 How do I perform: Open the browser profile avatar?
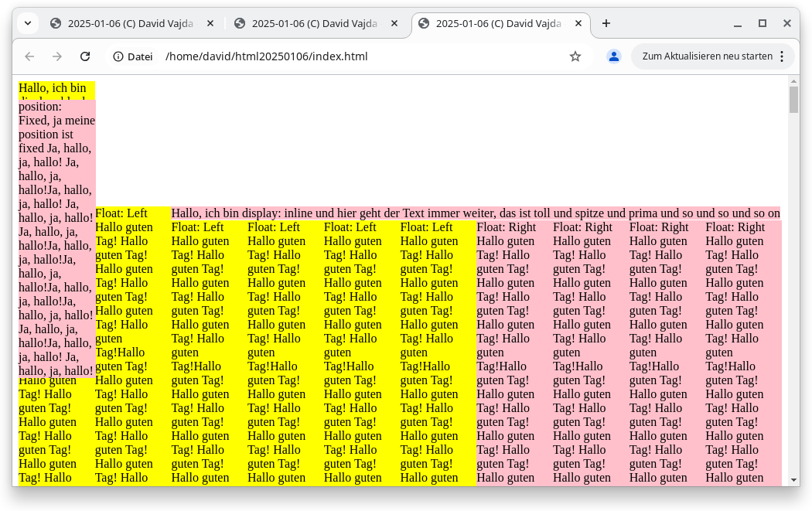click(613, 56)
